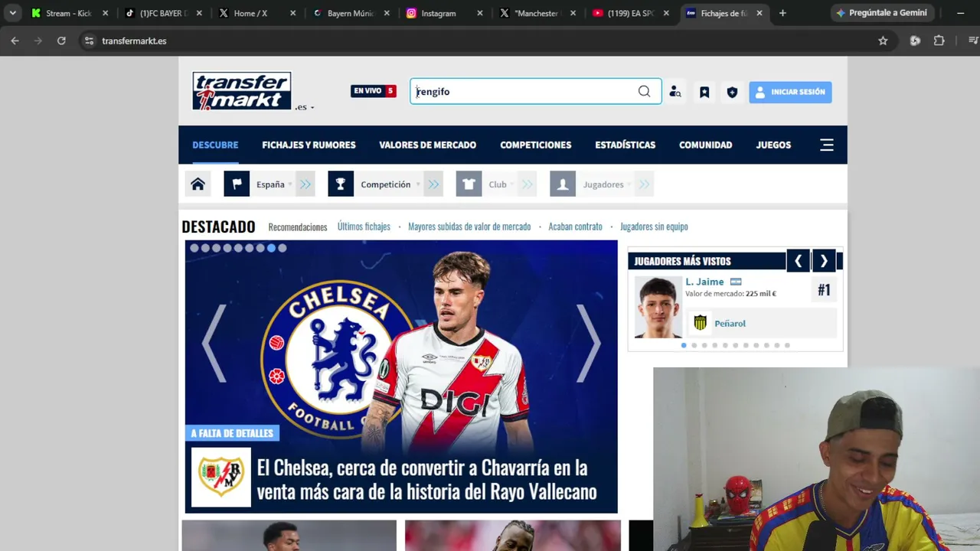Show next most-viewed player
Image resolution: width=980 pixels, height=551 pixels.
pos(824,261)
